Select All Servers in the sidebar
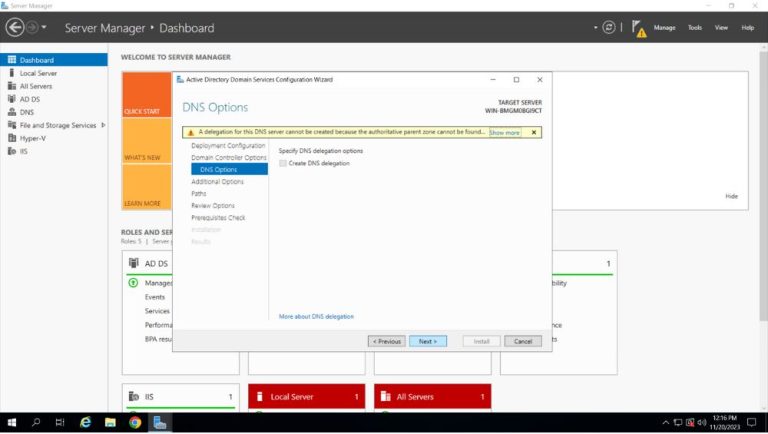The image size is (768, 434). pos(54,86)
